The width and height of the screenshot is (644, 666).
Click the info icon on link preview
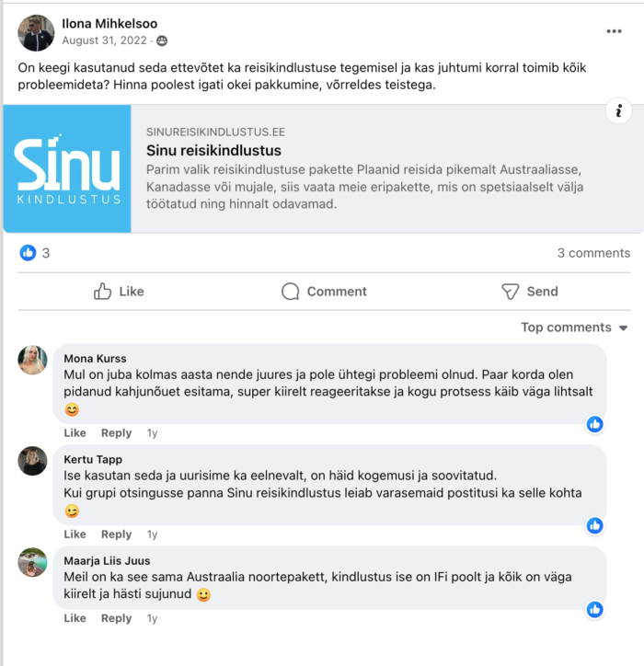(x=618, y=111)
